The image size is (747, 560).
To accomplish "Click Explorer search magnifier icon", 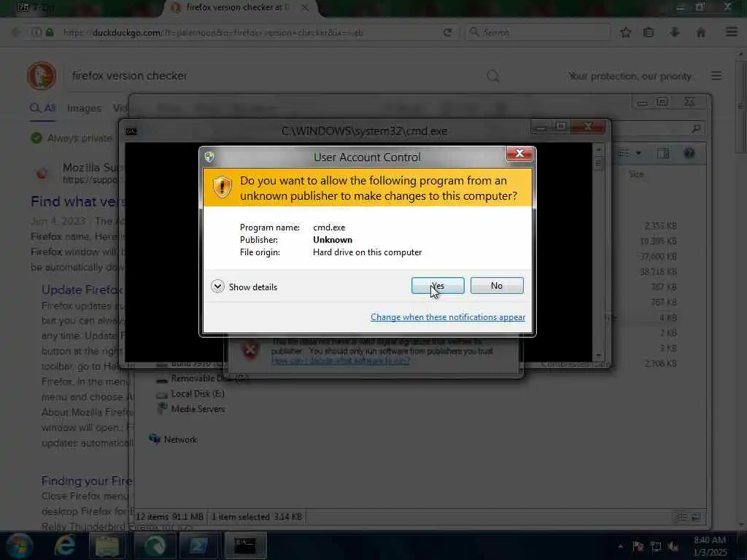I will click(696, 128).
